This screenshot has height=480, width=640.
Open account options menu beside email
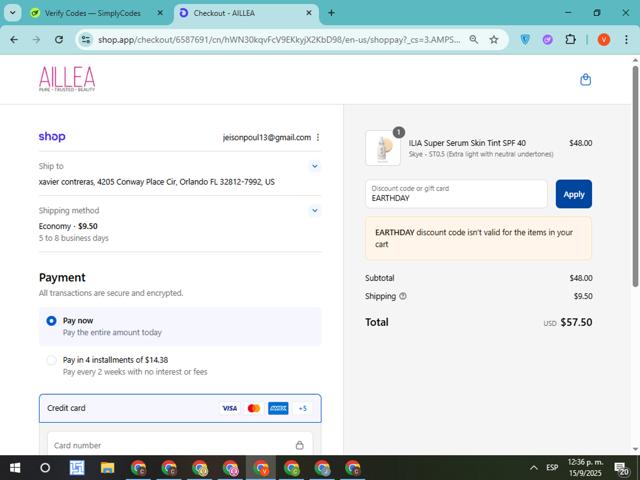(318, 138)
